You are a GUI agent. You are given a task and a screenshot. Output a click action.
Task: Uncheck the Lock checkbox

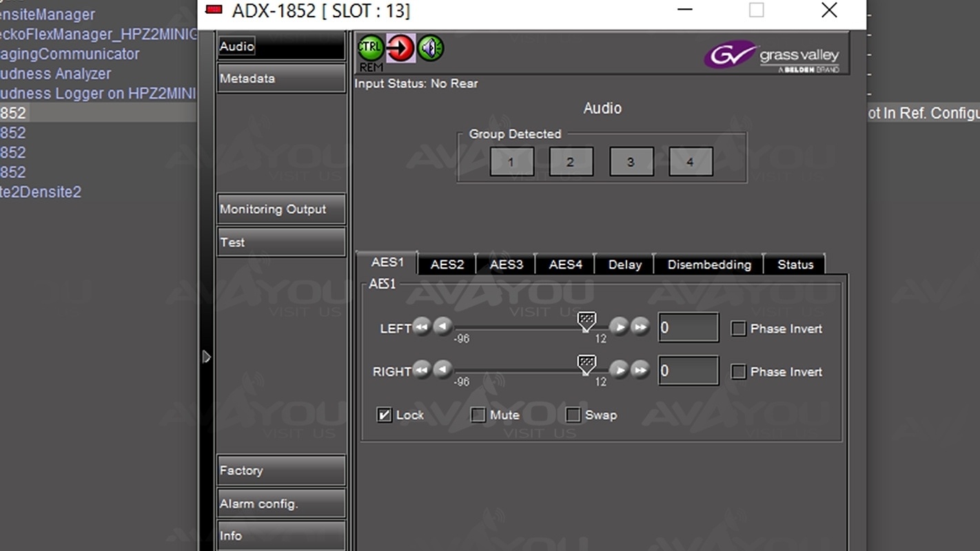pos(385,415)
